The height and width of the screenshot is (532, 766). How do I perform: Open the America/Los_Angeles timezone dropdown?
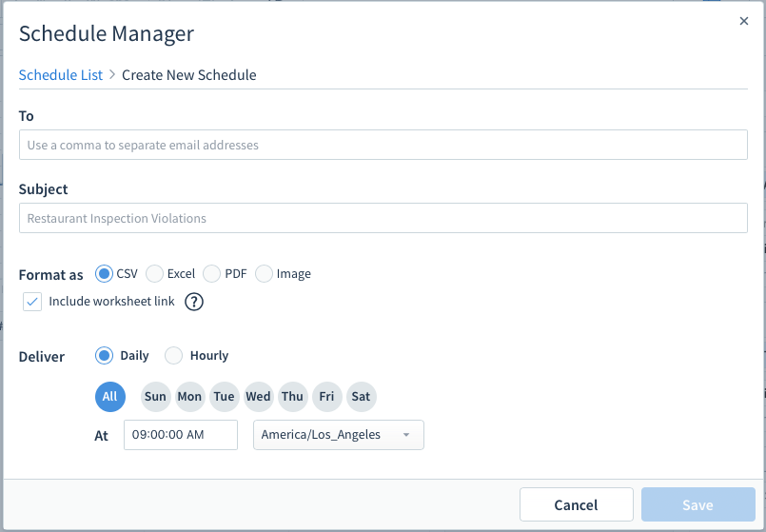339,435
